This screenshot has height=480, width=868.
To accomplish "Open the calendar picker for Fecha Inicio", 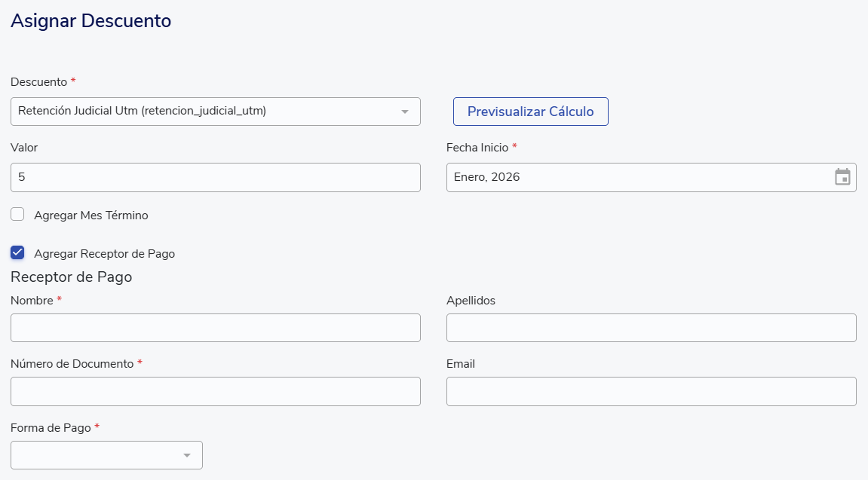I will (x=842, y=177).
